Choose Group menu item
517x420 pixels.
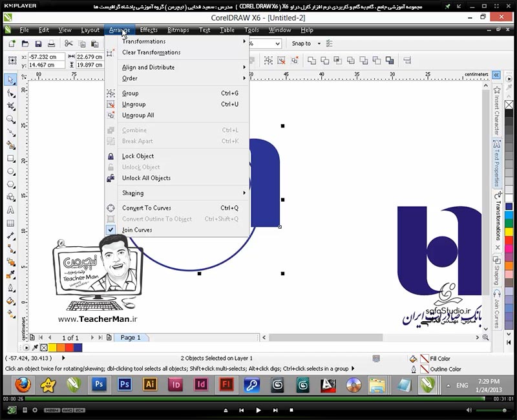coord(177,93)
